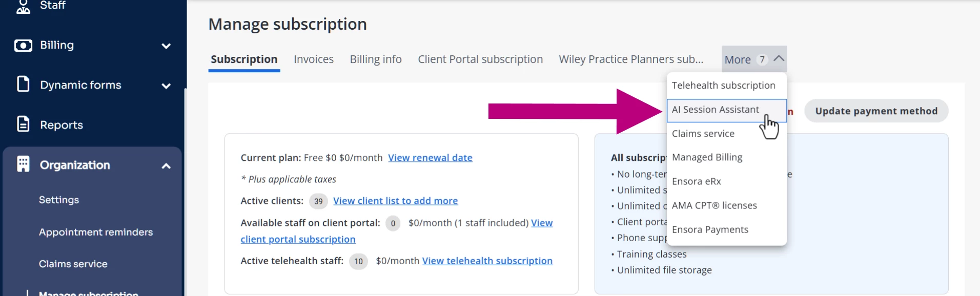The image size is (980, 296).
Task: Open View renewal date link
Action: coord(430,158)
